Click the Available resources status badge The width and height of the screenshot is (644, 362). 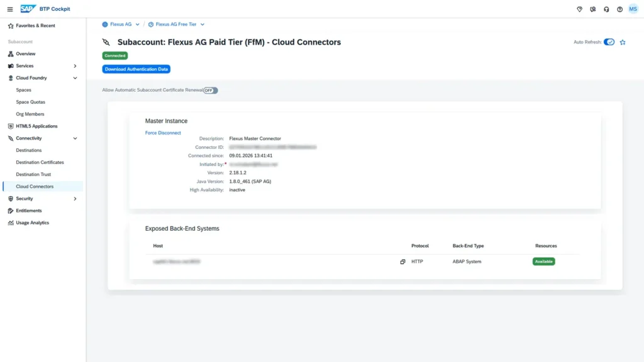click(x=543, y=261)
